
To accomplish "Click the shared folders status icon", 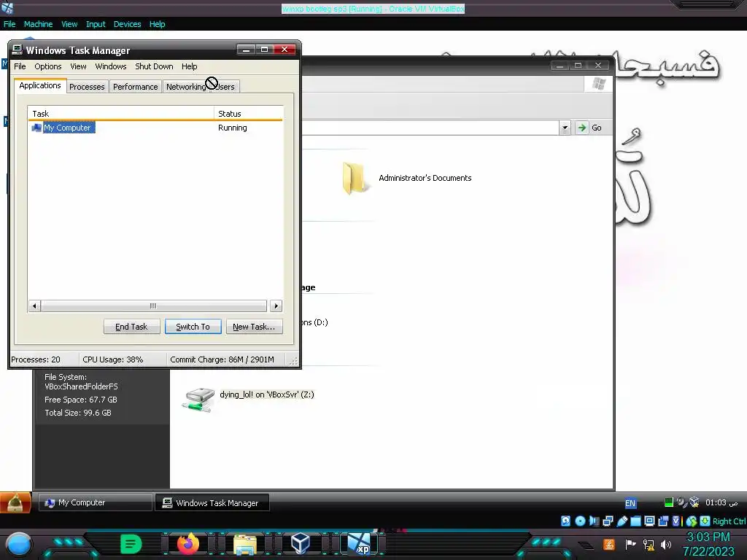I will (635, 521).
